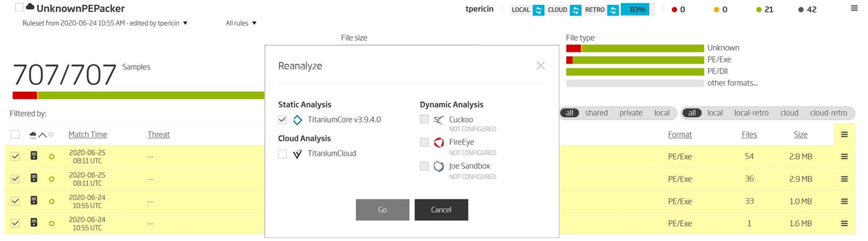Click the RETRO sync arrows icon
The width and height of the screenshot is (868, 241).
click(x=613, y=9)
